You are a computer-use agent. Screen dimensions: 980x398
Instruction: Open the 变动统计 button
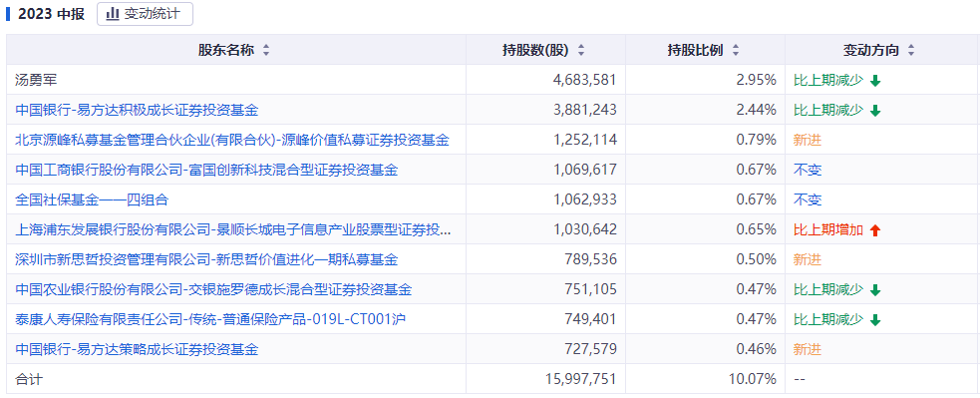[x=145, y=14]
